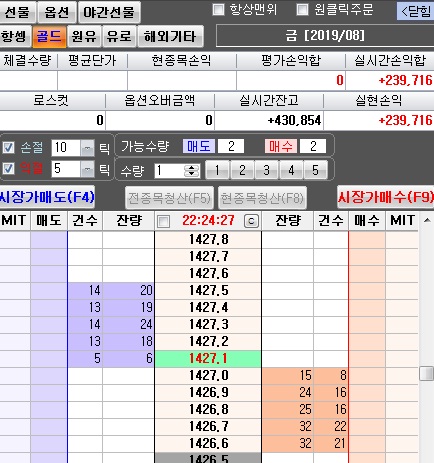Image resolution: width=434 pixels, height=463 pixels.
Task: Open the 익절 tick dropdown showing 5
Action: point(87,169)
